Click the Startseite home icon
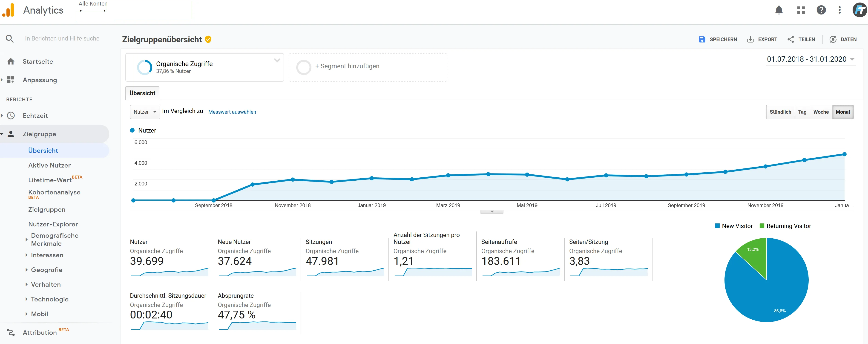 coord(11,61)
